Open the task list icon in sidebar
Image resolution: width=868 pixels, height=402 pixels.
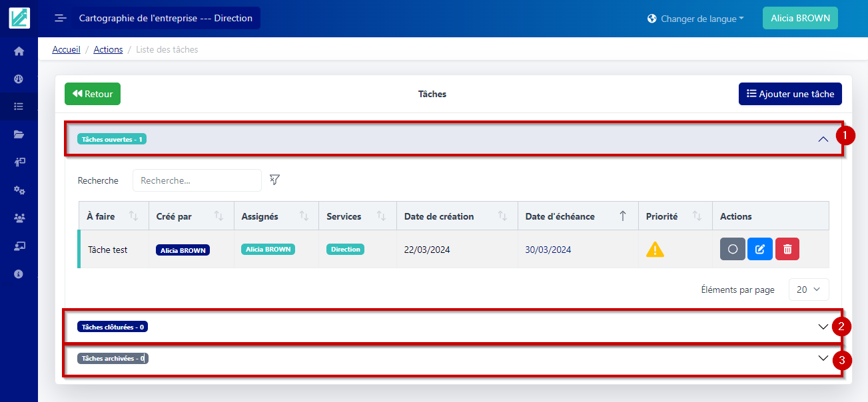tap(19, 106)
